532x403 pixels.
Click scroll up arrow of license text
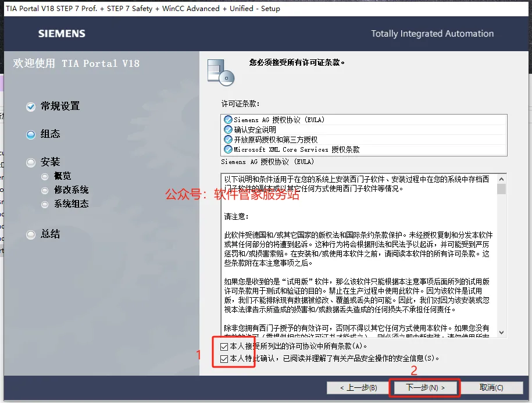[x=501, y=179]
